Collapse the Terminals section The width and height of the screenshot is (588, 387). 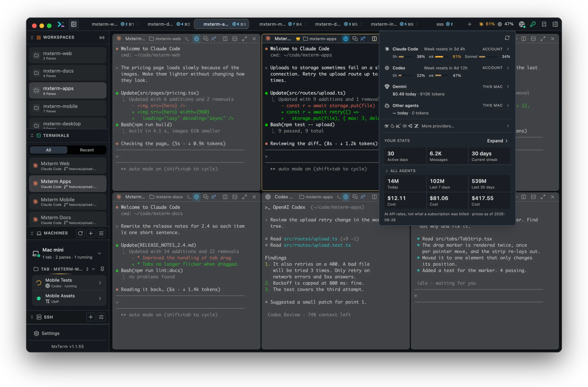[x=32, y=135]
